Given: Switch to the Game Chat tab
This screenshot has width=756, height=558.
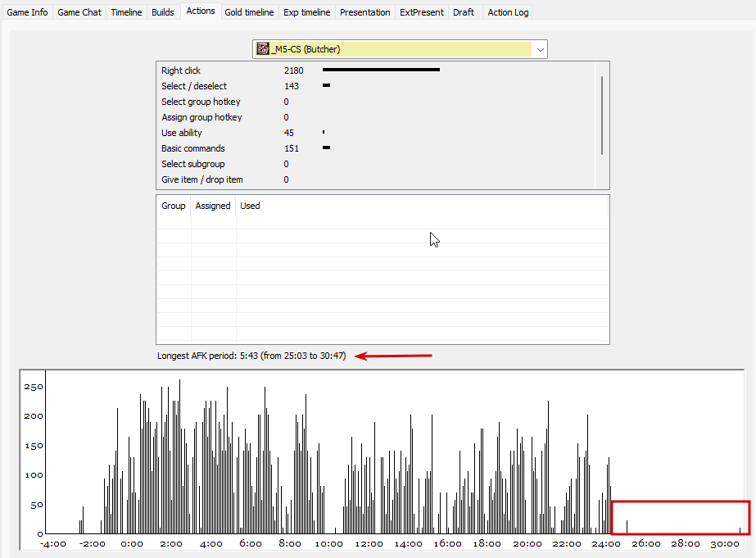Looking at the screenshot, I should [x=79, y=12].
